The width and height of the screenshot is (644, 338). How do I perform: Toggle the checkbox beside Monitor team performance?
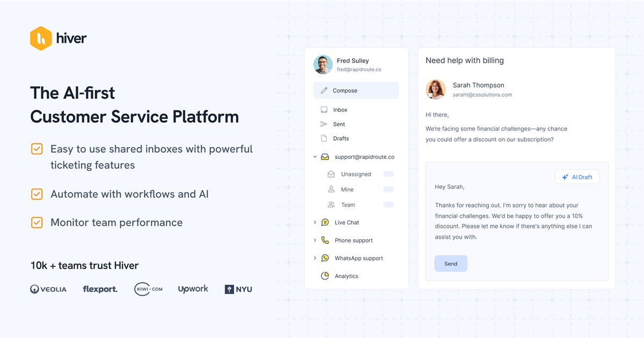click(x=36, y=223)
